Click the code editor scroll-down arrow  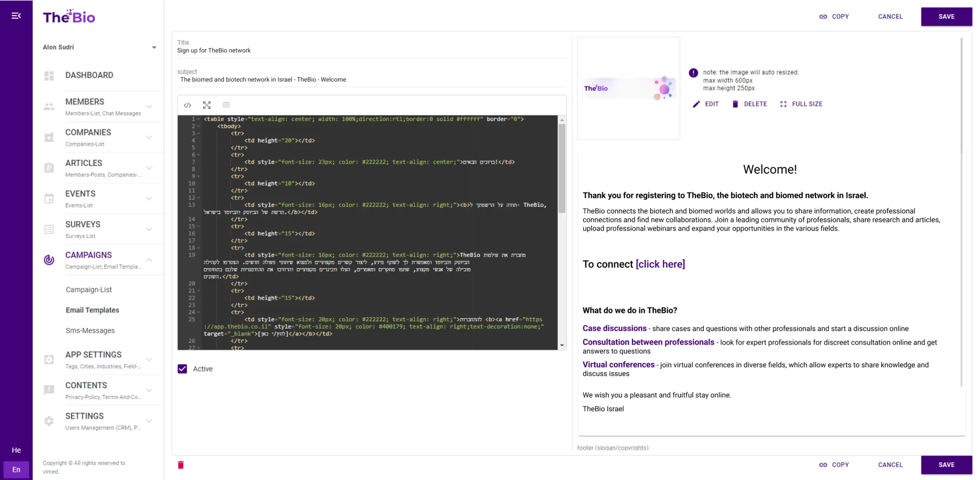[x=562, y=346]
